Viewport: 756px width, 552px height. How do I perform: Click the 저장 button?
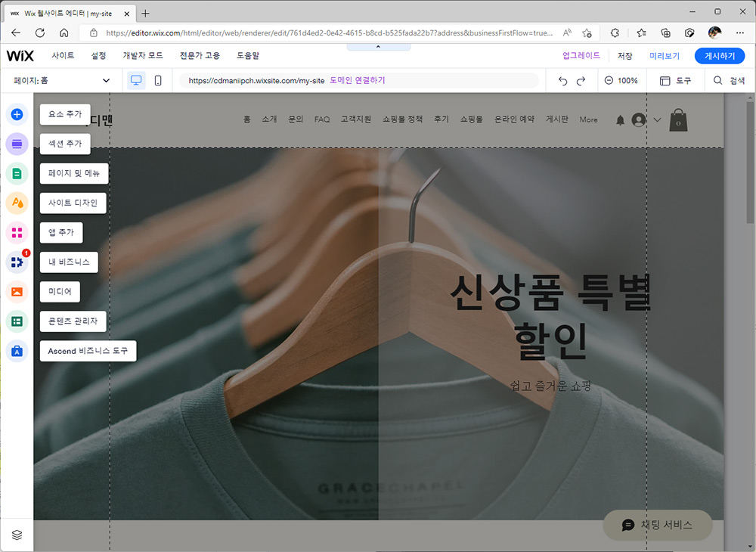point(625,56)
